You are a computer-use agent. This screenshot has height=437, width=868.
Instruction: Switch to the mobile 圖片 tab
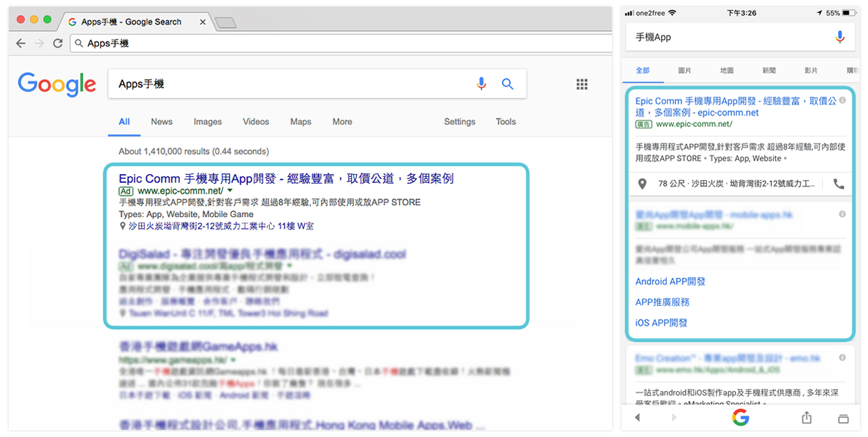pyautogui.click(x=685, y=70)
